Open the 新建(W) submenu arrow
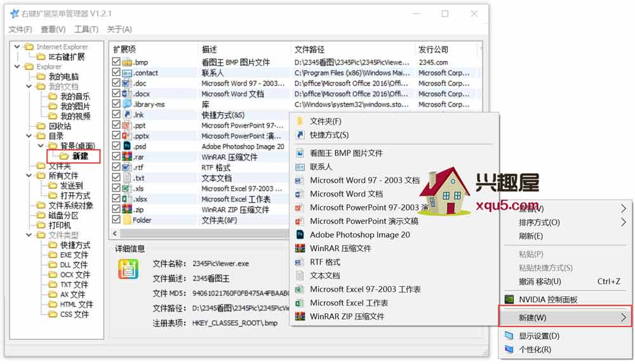Image resolution: width=635 pixels, height=364 pixels. 624,318
